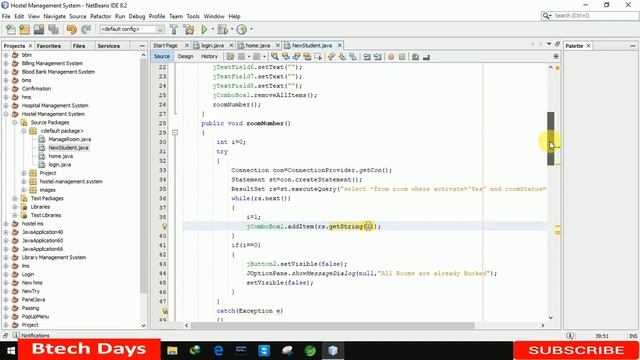Expand the Test Packages node
The width and height of the screenshot is (640, 360).
(x=15, y=198)
